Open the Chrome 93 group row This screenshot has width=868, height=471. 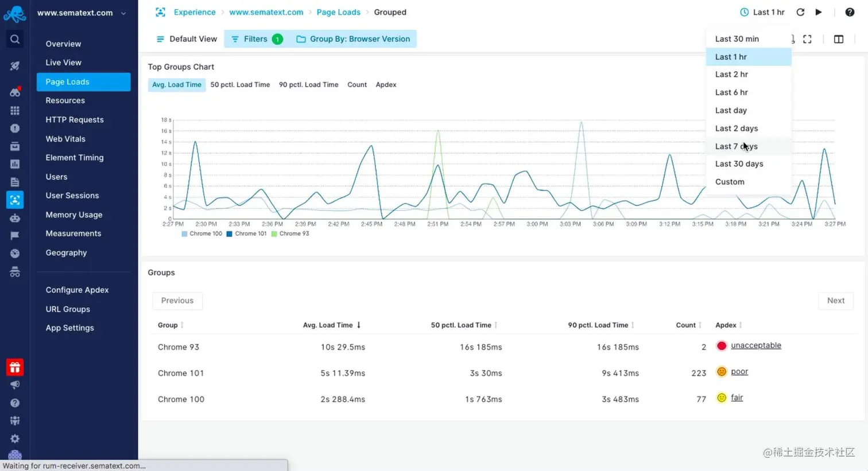(x=502, y=347)
